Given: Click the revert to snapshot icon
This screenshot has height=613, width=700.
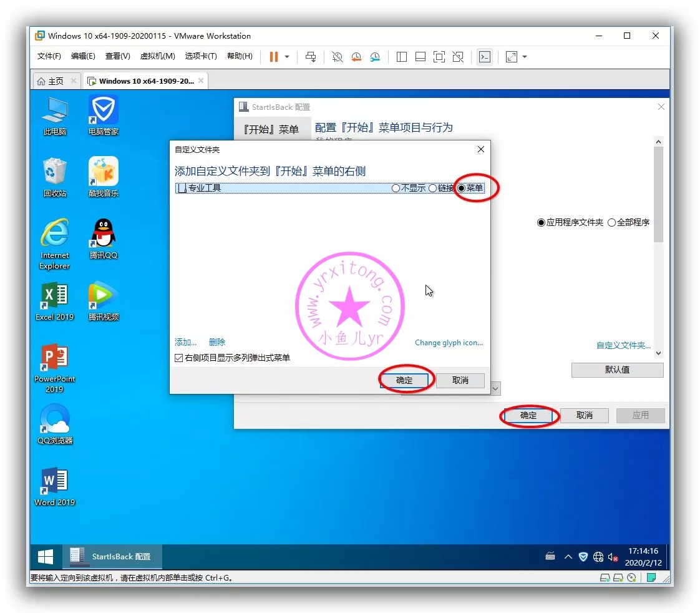Looking at the screenshot, I should (x=356, y=57).
